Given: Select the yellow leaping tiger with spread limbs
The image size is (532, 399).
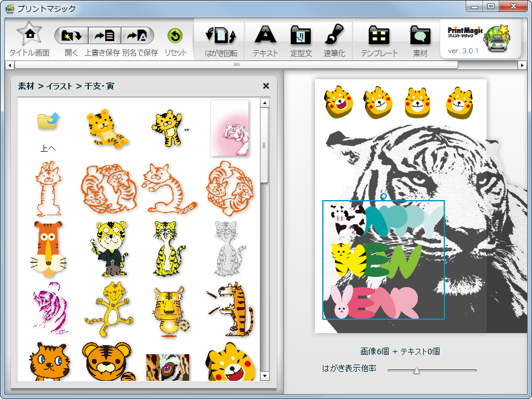Looking at the screenshot, I should click(109, 310).
